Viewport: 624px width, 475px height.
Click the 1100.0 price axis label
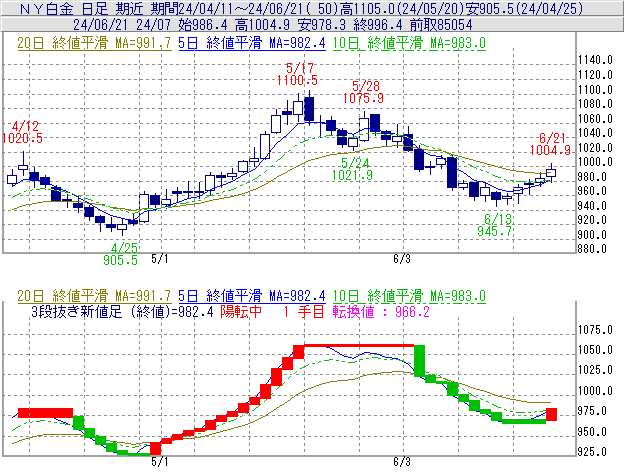pyautogui.click(x=595, y=90)
